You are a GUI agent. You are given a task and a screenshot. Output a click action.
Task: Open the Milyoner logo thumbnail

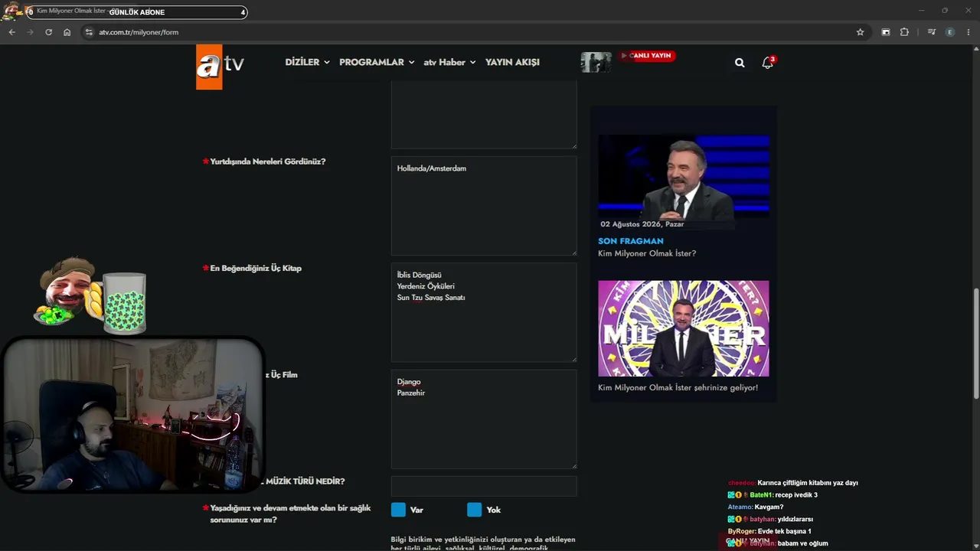point(684,328)
